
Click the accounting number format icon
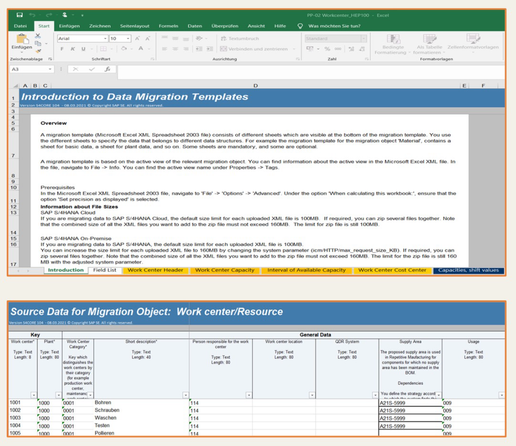click(x=310, y=49)
